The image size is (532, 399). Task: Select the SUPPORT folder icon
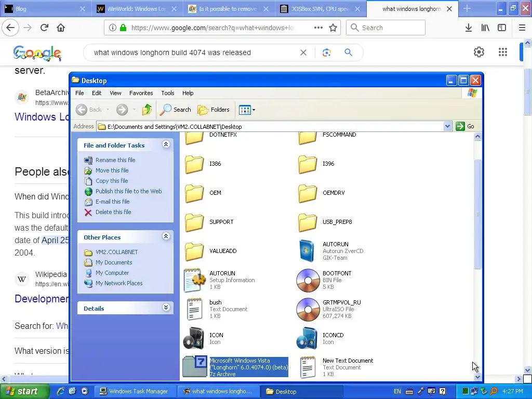194,222
